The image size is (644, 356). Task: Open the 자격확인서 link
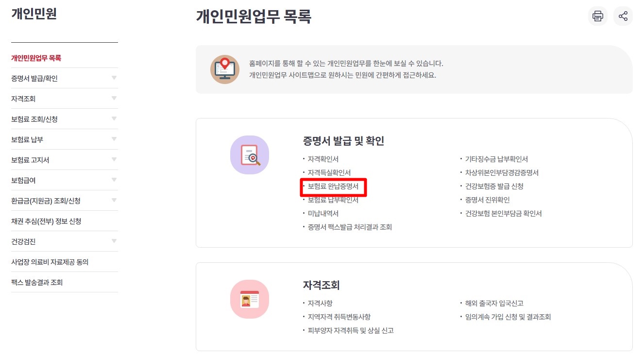pyautogui.click(x=322, y=158)
